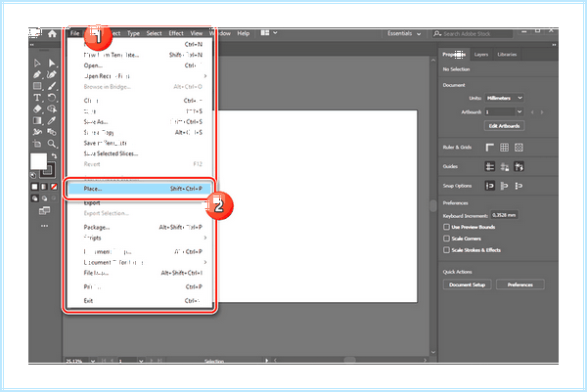
Task: Toggle the transparency grid icon
Action: (x=519, y=148)
